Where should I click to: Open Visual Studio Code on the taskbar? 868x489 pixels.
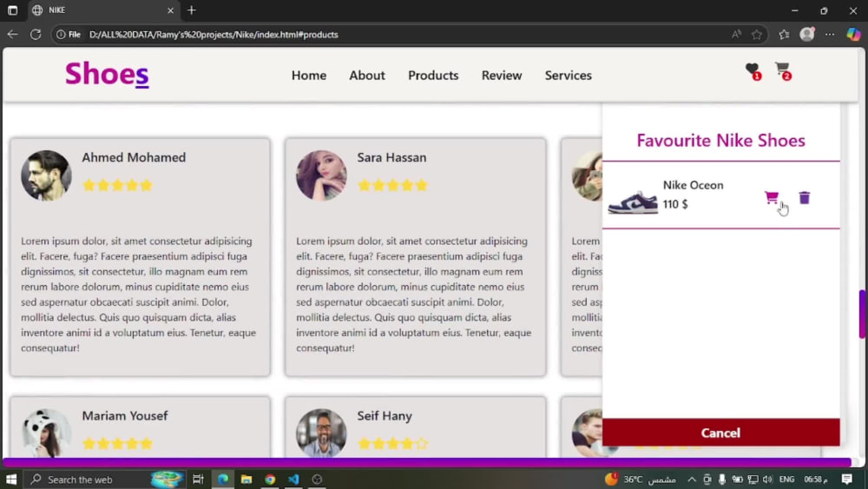click(293, 479)
